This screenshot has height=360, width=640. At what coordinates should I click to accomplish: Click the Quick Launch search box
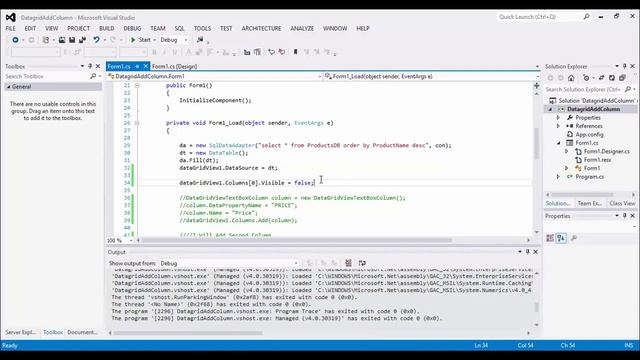pos(539,17)
